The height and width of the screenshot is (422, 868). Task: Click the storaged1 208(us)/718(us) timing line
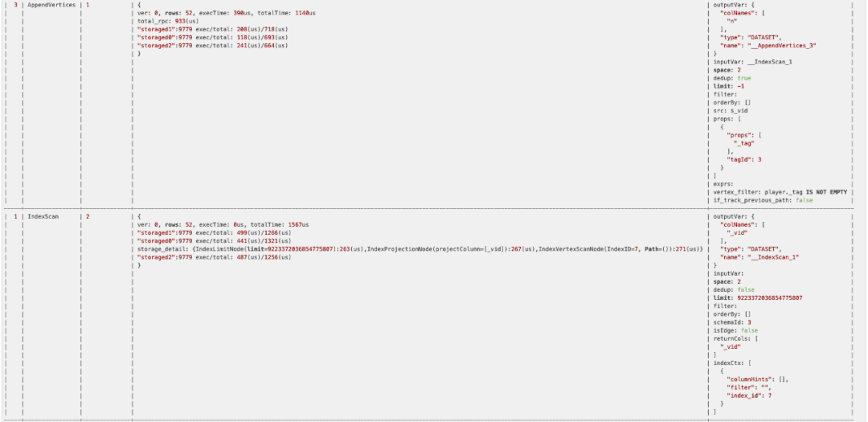212,29
